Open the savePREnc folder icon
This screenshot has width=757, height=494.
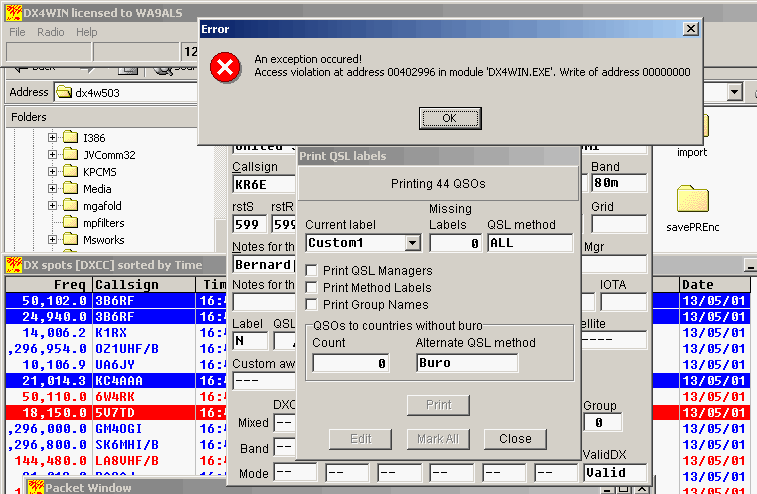692,200
